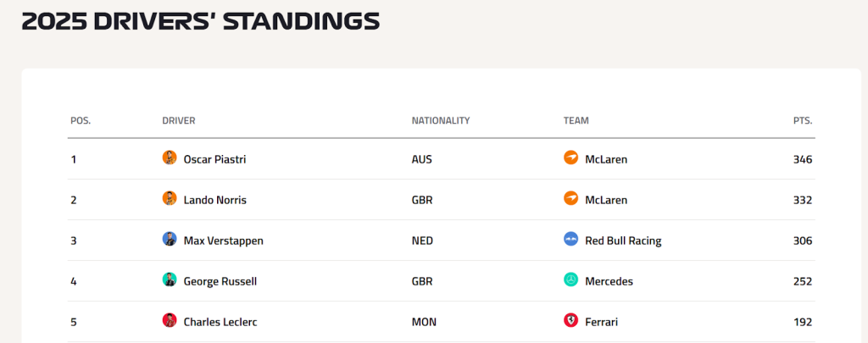Open Lando Norris's driver name link
The height and width of the screenshot is (343, 868).
click(214, 200)
